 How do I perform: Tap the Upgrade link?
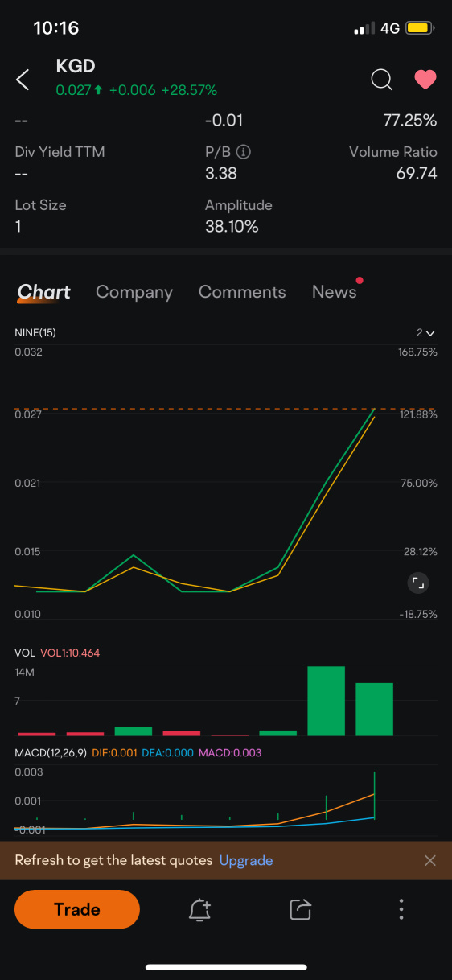point(246,860)
